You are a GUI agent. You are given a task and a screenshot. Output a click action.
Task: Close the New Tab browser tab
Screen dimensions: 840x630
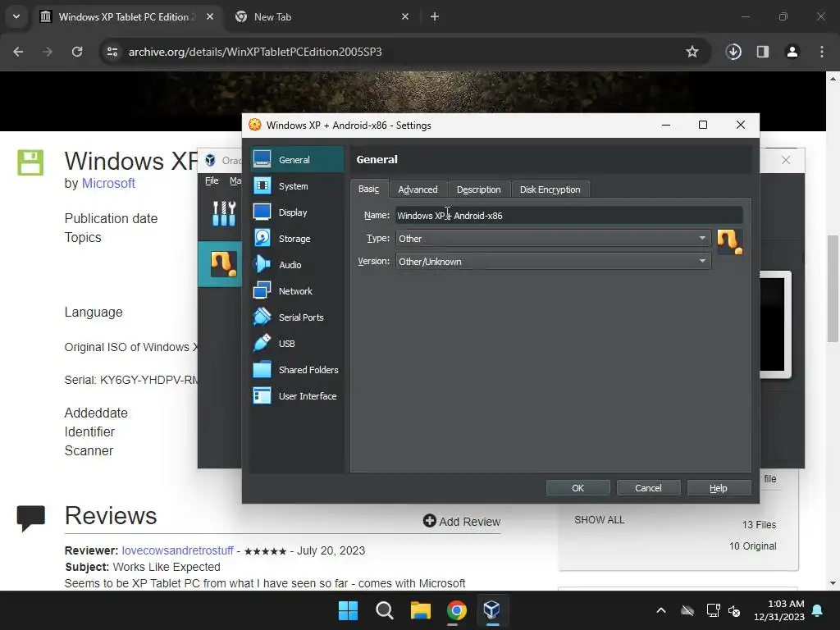click(x=405, y=16)
